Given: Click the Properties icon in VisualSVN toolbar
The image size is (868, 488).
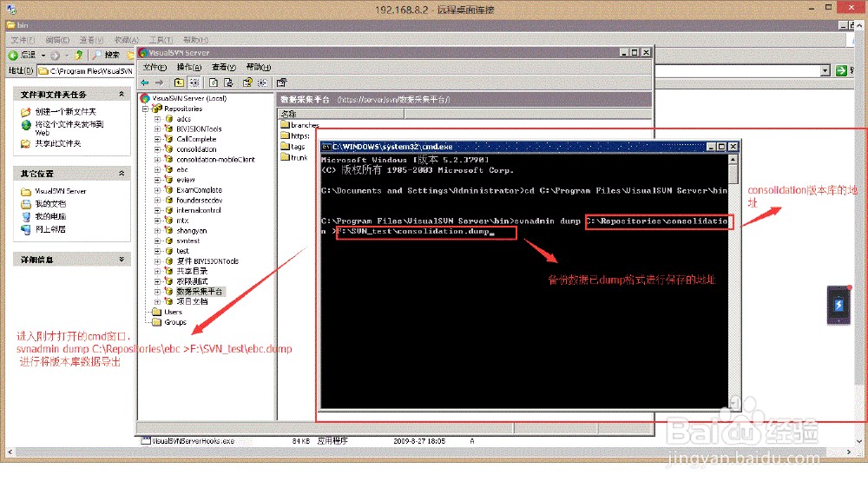Looking at the screenshot, I should [282, 82].
